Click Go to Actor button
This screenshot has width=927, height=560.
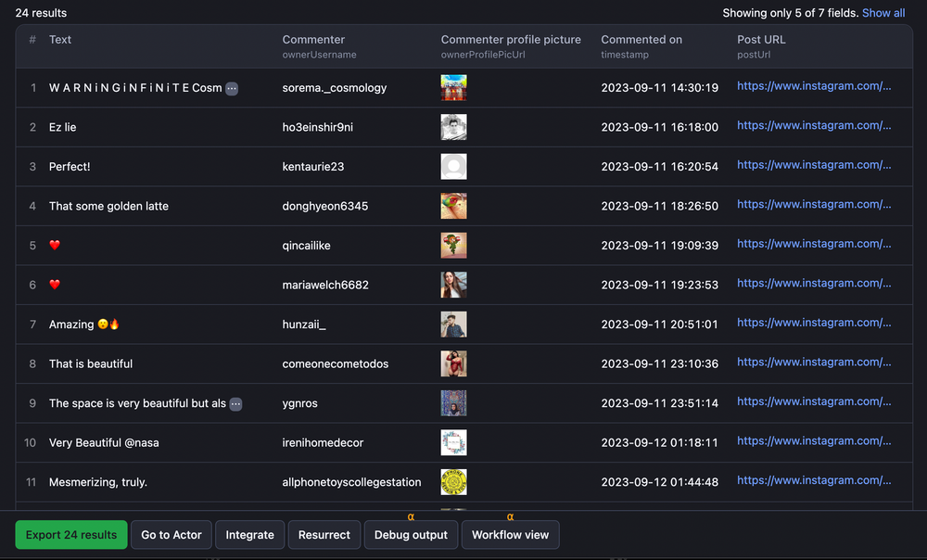[x=171, y=535]
